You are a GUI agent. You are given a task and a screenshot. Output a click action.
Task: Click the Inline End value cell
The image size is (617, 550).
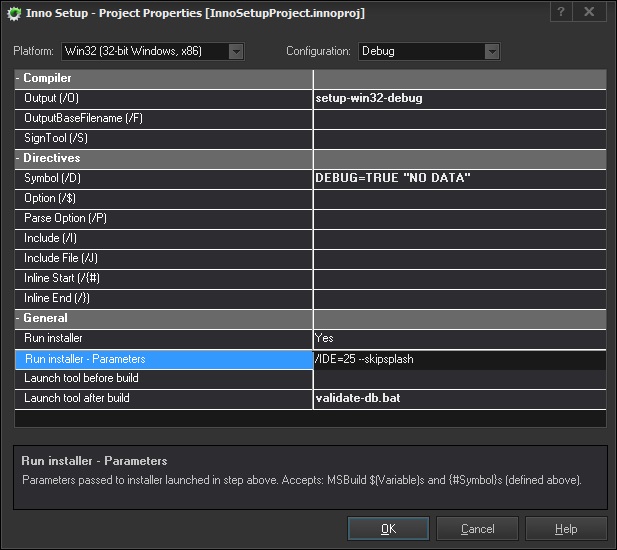[460, 299]
